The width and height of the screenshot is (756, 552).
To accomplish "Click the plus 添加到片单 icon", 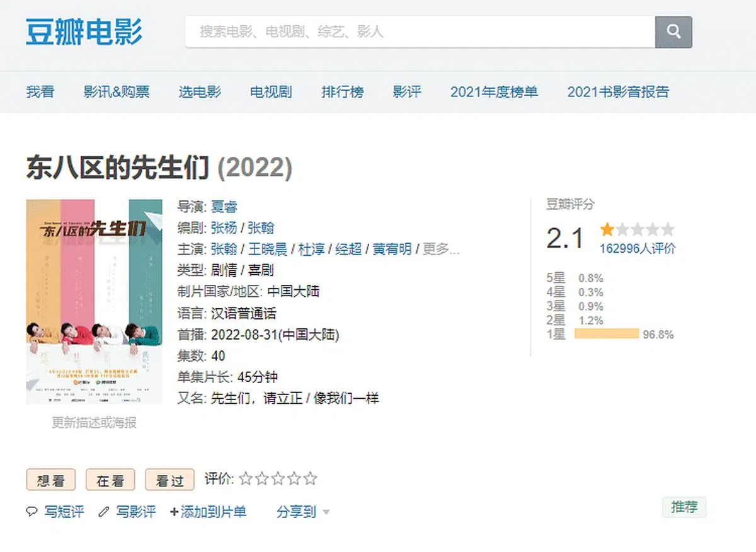I will click(175, 512).
